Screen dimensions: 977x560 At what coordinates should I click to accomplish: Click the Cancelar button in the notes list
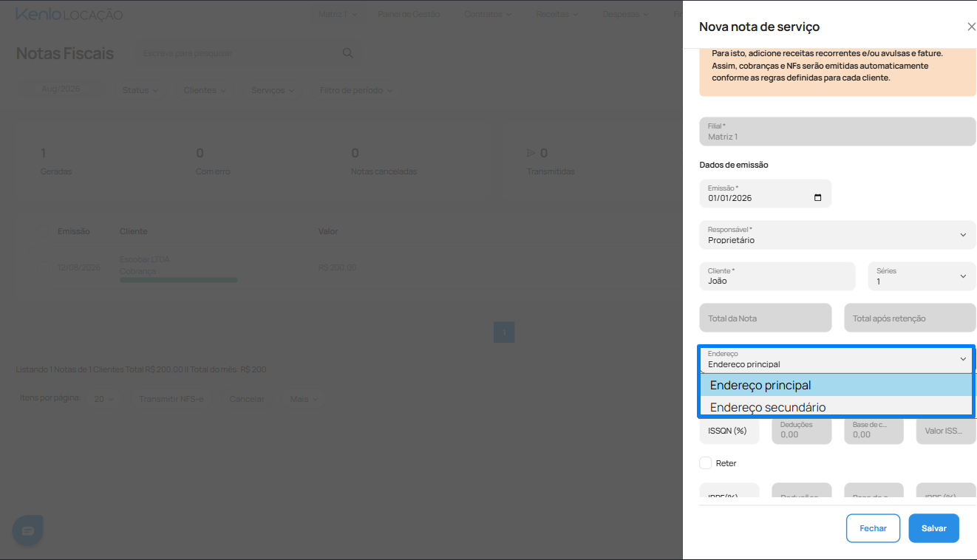coord(247,399)
